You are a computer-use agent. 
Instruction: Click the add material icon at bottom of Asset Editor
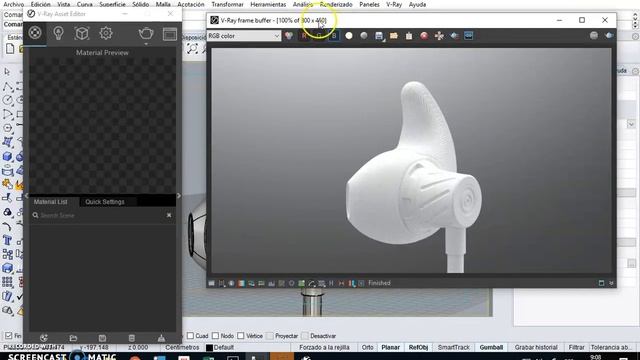(x=44, y=338)
